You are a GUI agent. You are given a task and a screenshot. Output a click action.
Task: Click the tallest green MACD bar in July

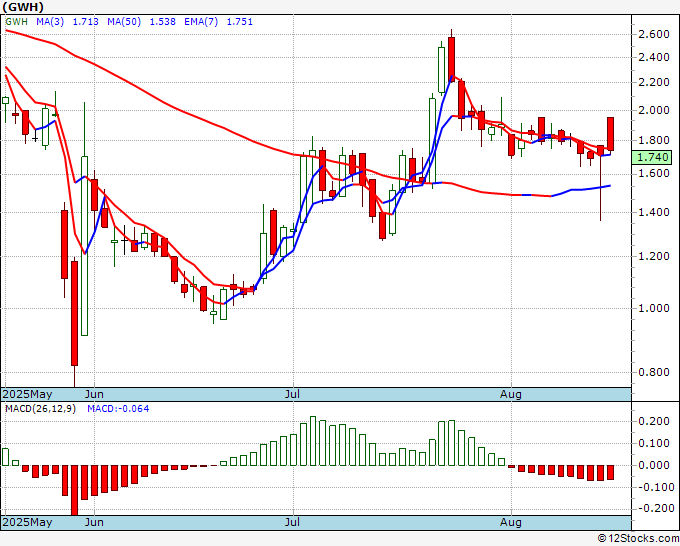(x=313, y=441)
